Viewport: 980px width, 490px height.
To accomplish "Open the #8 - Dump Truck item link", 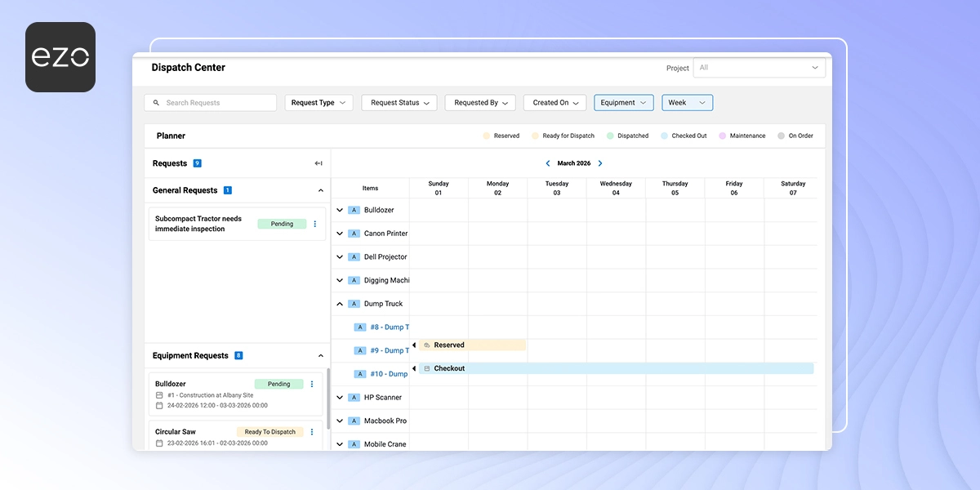I will (x=390, y=327).
